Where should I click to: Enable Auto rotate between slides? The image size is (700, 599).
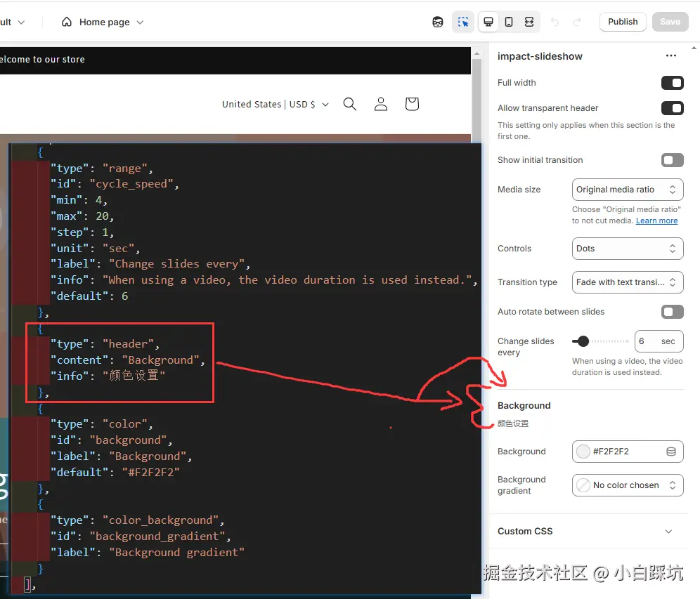673,312
